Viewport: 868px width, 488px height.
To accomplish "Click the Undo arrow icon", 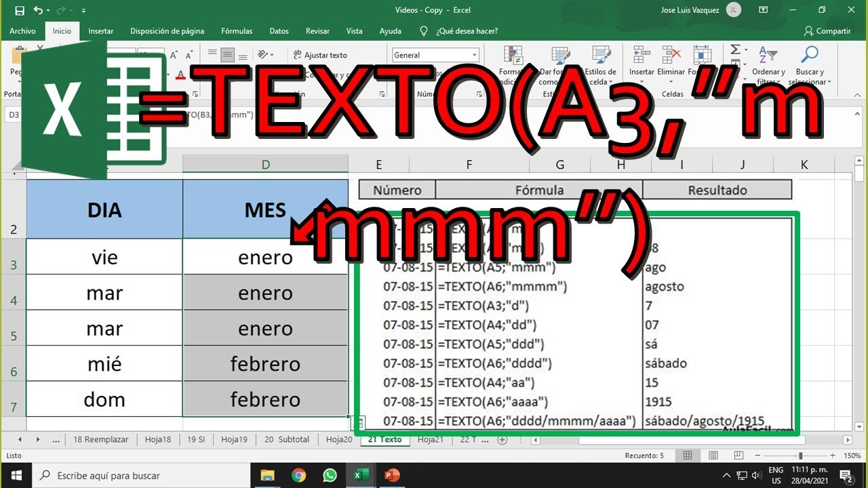I will coord(38,11).
